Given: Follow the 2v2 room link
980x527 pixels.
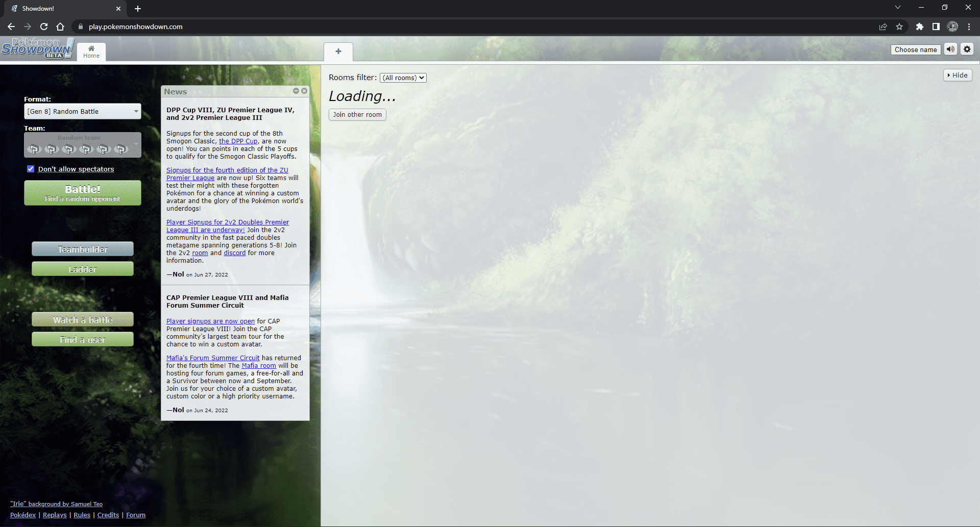Looking at the screenshot, I should click(200, 253).
